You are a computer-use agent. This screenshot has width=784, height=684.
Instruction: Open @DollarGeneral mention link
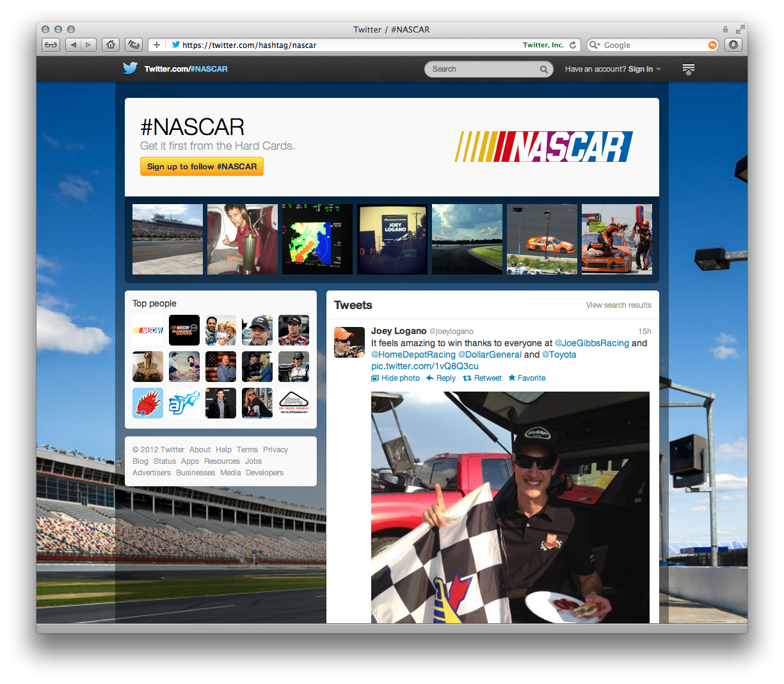pyautogui.click(x=490, y=354)
